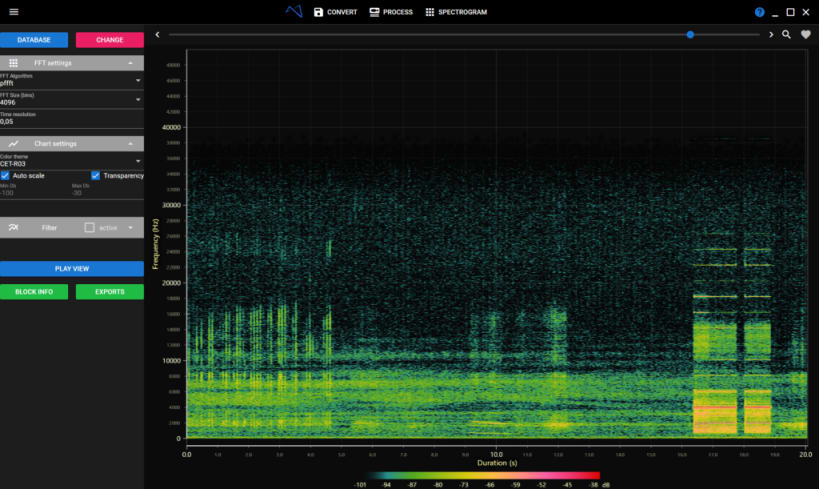Open the FFT Size dropdown

[x=72, y=99]
